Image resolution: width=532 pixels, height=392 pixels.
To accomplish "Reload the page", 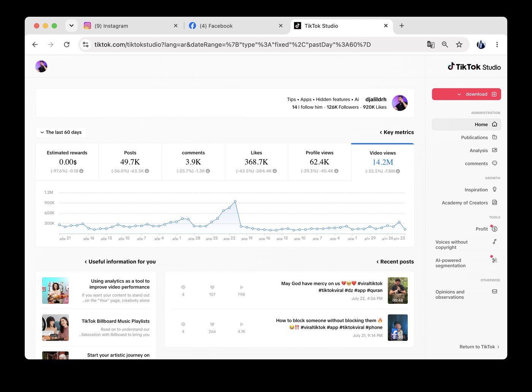I will click(66, 44).
